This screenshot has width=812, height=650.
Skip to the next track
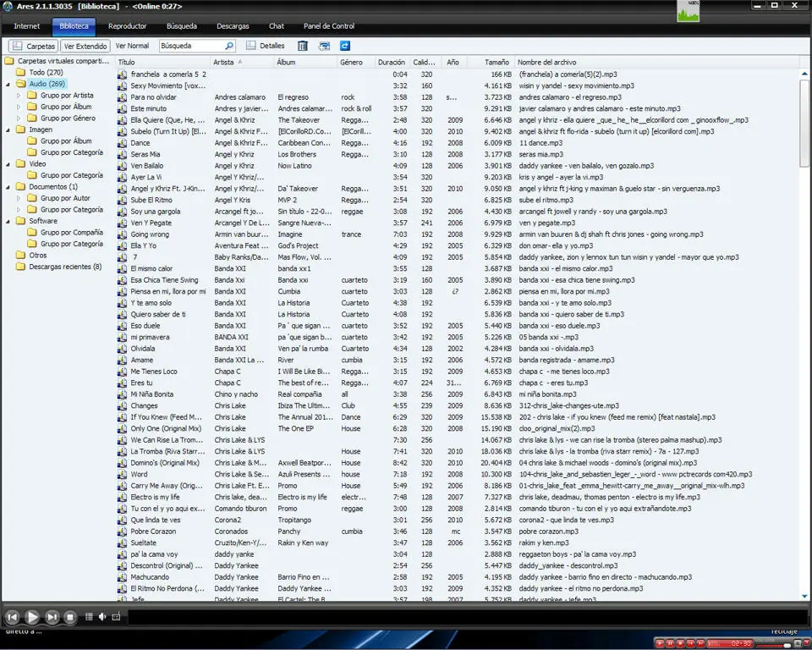52,617
